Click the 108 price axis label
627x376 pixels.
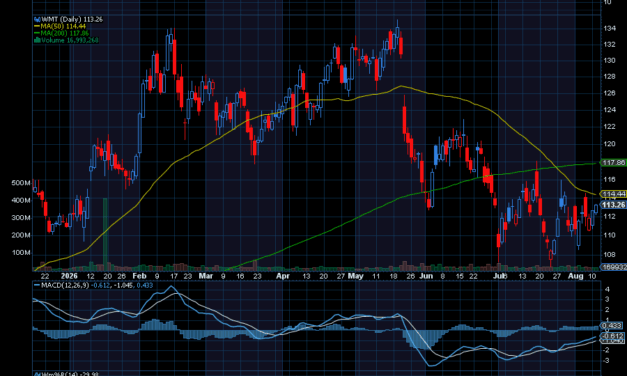pos(609,254)
